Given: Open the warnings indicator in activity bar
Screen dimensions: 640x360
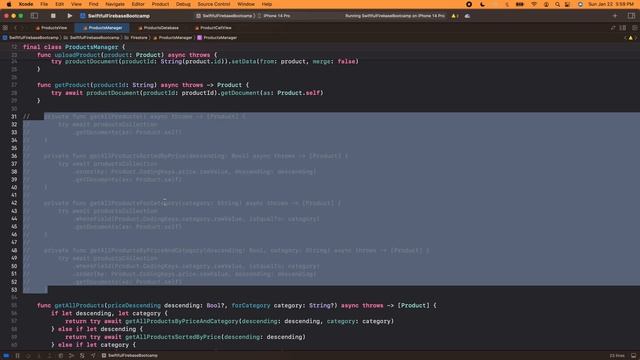Looking at the screenshot, I should point(454,16).
